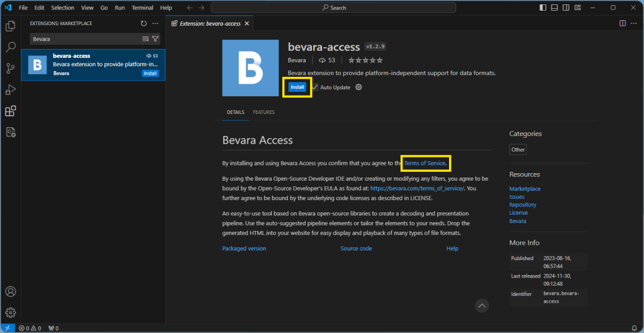This screenshot has width=644, height=333.
Task: Click the large Bevara extension logo
Action: pyautogui.click(x=250, y=68)
